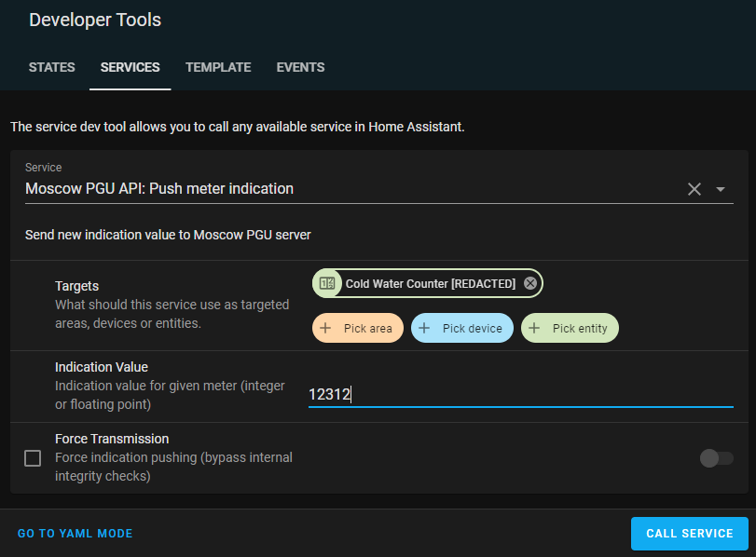Select the Services tab

click(x=131, y=67)
